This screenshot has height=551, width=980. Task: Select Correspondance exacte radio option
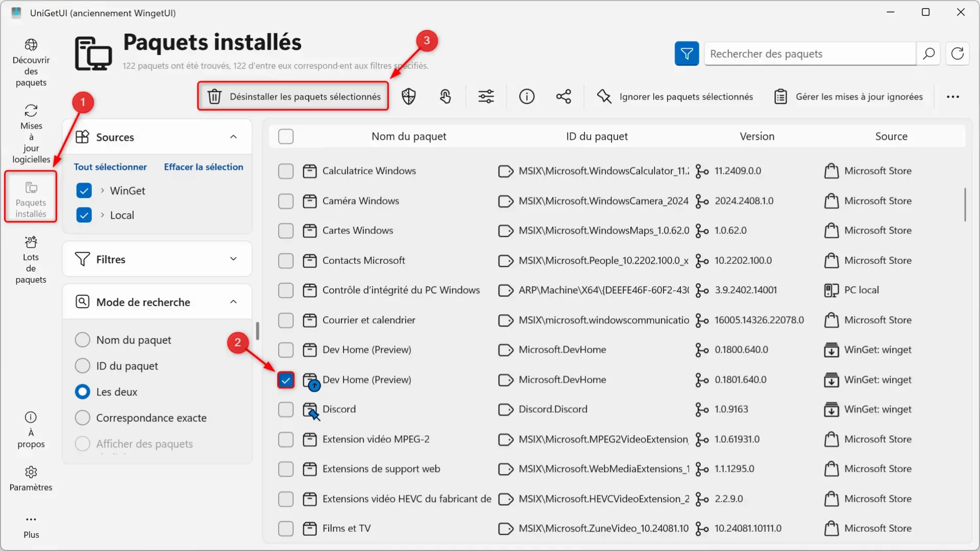click(x=82, y=418)
